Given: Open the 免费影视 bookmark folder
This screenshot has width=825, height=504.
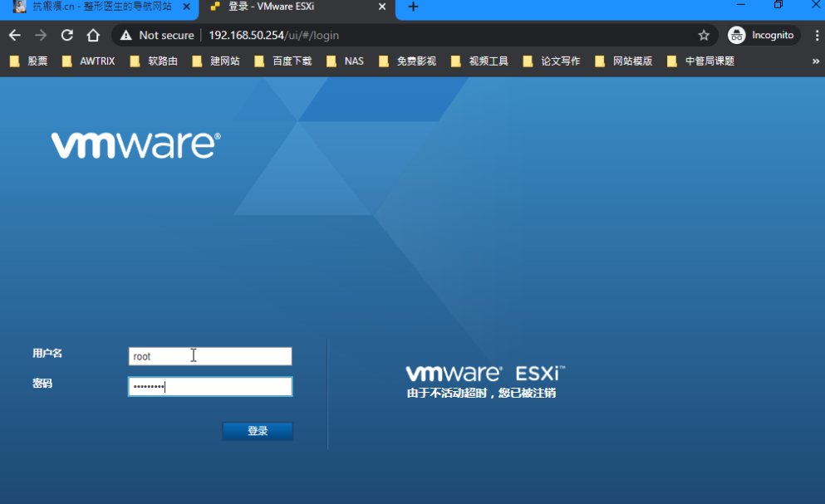Looking at the screenshot, I should (408, 61).
